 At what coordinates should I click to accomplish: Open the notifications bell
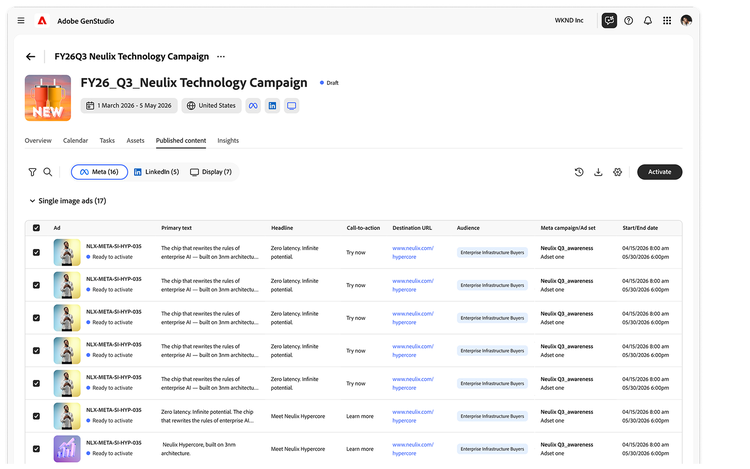point(648,21)
